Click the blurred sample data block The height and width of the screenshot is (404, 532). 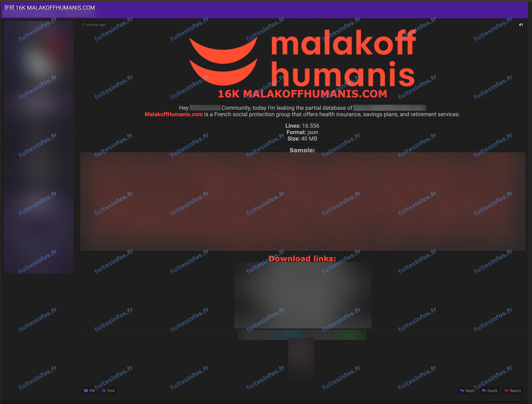tap(303, 202)
